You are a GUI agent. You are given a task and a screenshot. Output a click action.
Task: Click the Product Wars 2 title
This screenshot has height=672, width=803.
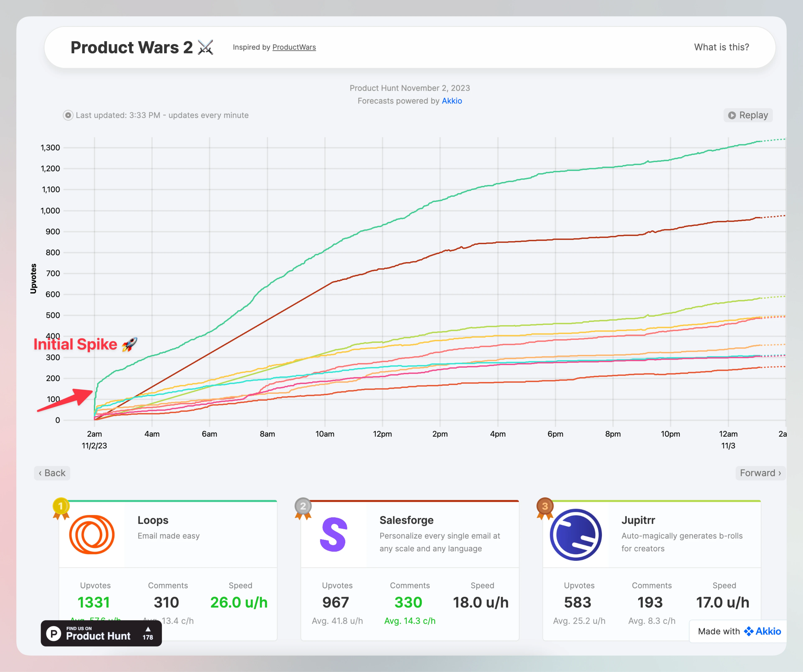[132, 47]
